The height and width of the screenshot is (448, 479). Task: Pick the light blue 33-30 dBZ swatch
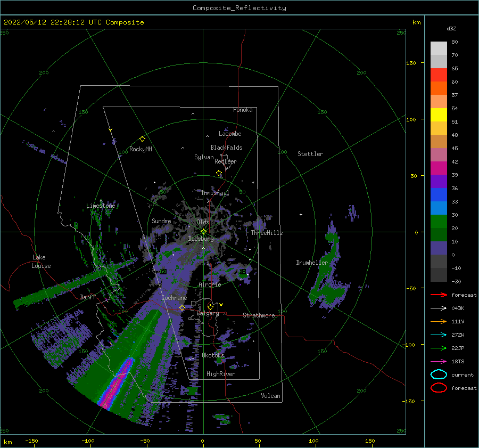click(x=439, y=208)
